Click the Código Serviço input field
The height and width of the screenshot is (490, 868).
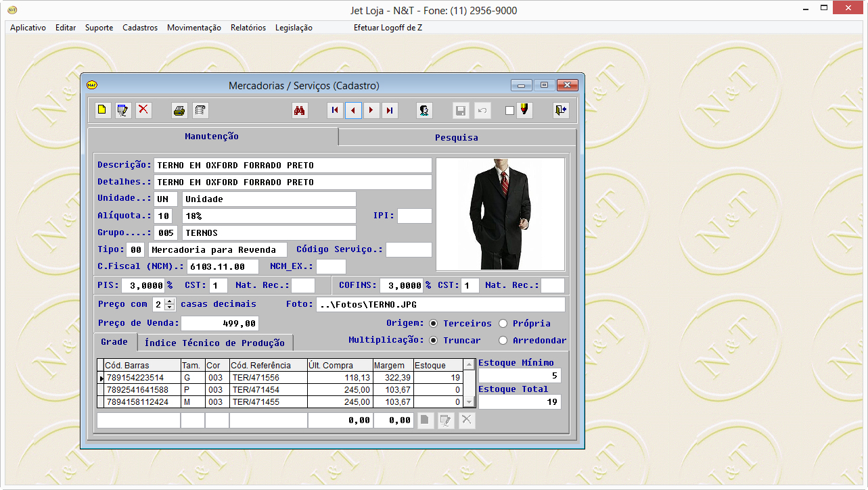pyautogui.click(x=409, y=250)
